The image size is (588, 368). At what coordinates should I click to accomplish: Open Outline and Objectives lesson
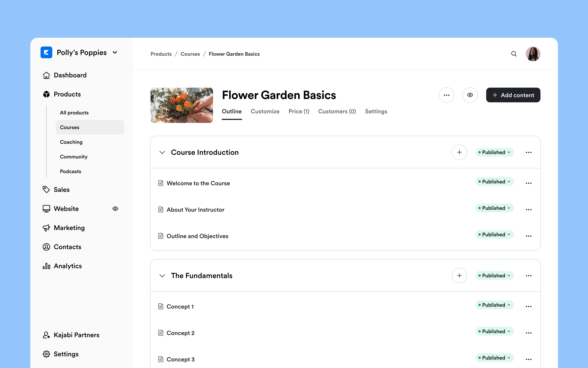(x=198, y=236)
